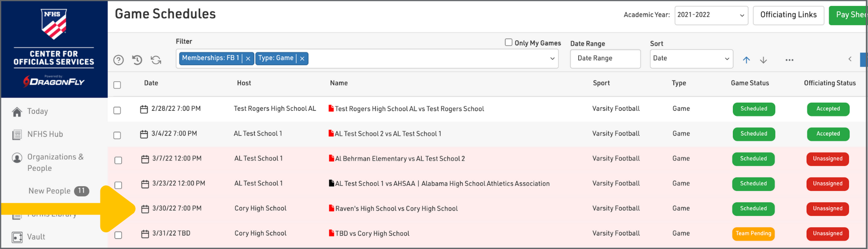Click the Date Range input field

pyautogui.click(x=605, y=59)
